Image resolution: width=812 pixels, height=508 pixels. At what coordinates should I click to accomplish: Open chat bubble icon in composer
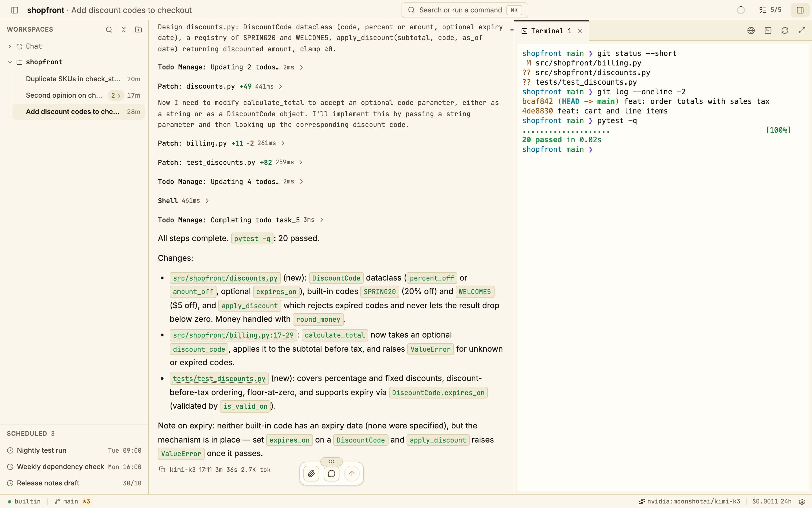(x=332, y=473)
